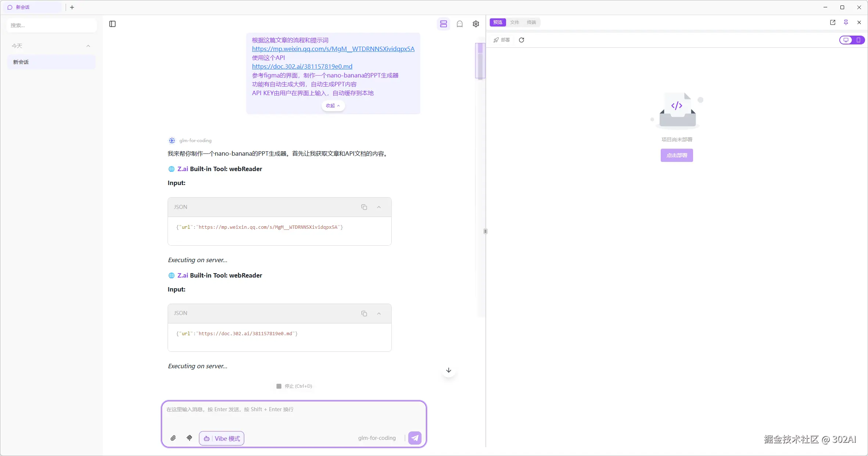Click the scroll-to-bottom arrow button
This screenshot has height=456, width=868.
pyautogui.click(x=449, y=370)
